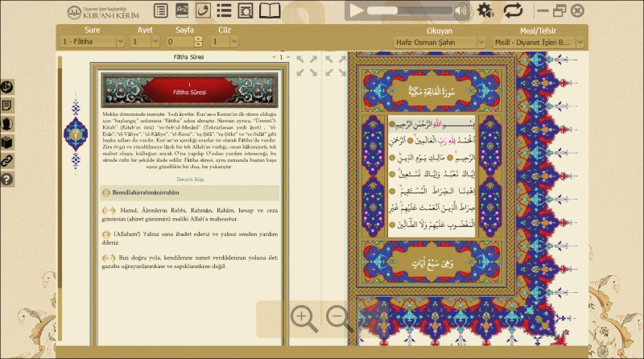This screenshot has width=644, height=359.
Task: Click the chain link icon in sidebar
Action: coord(7,160)
